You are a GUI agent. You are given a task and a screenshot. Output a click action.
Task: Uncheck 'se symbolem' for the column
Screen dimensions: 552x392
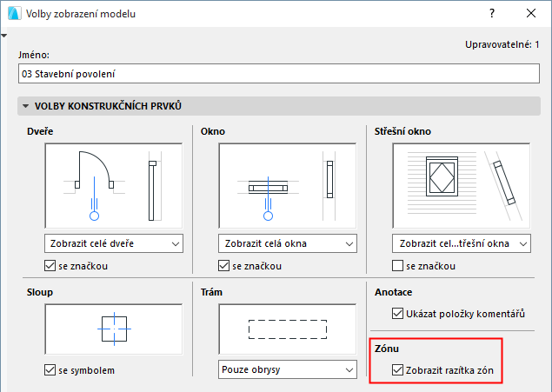click(x=50, y=370)
